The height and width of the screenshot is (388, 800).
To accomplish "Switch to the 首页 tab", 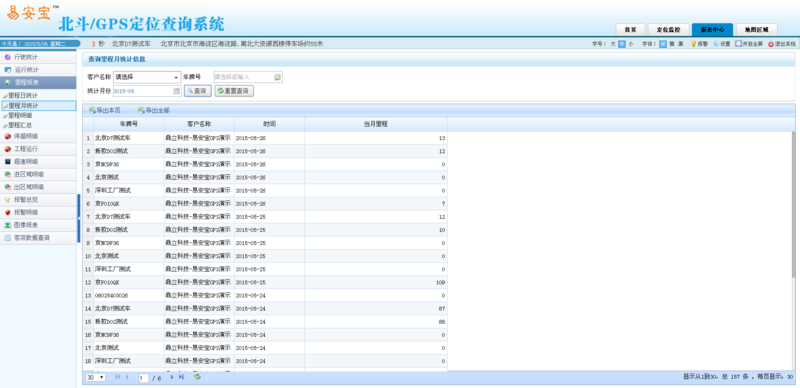I will [x=631, y=30].
